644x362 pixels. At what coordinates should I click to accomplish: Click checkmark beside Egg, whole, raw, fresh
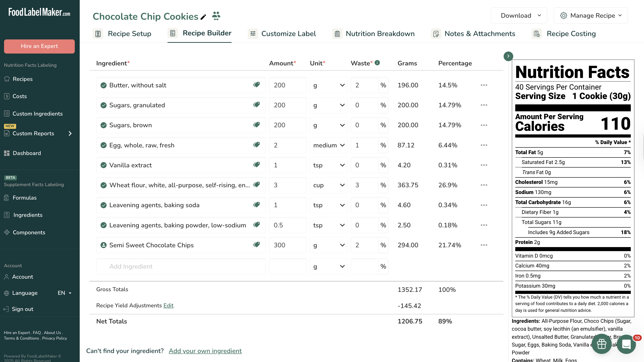point(103,145)
